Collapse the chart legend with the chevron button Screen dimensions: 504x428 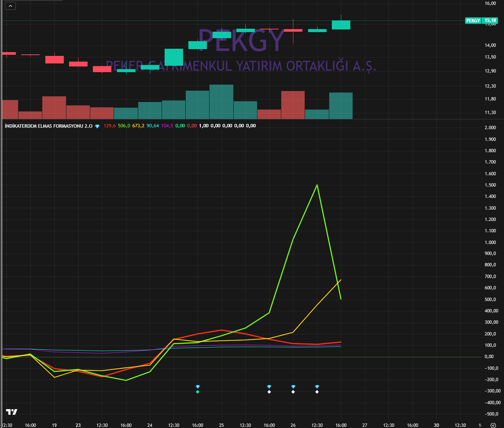(10, 6)
